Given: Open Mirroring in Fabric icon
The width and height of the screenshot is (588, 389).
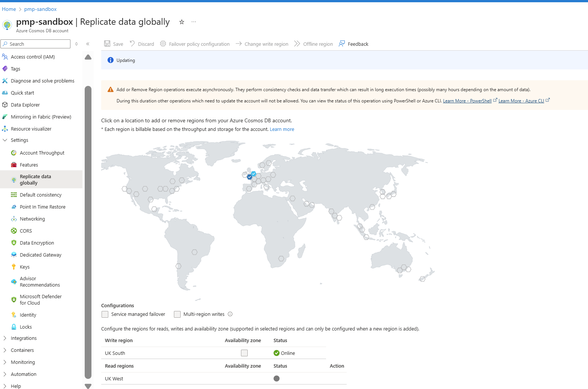Looking at the screenshot, I should click(5, 117).
